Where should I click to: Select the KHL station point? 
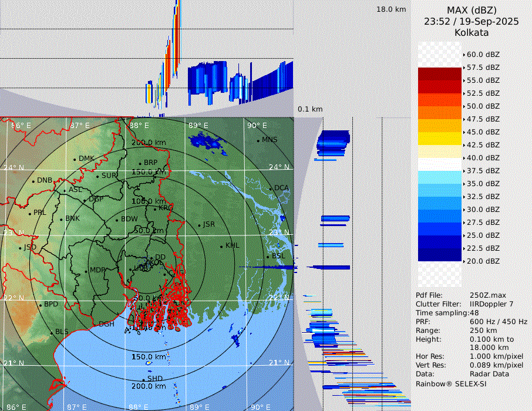(x=222, y=246)
